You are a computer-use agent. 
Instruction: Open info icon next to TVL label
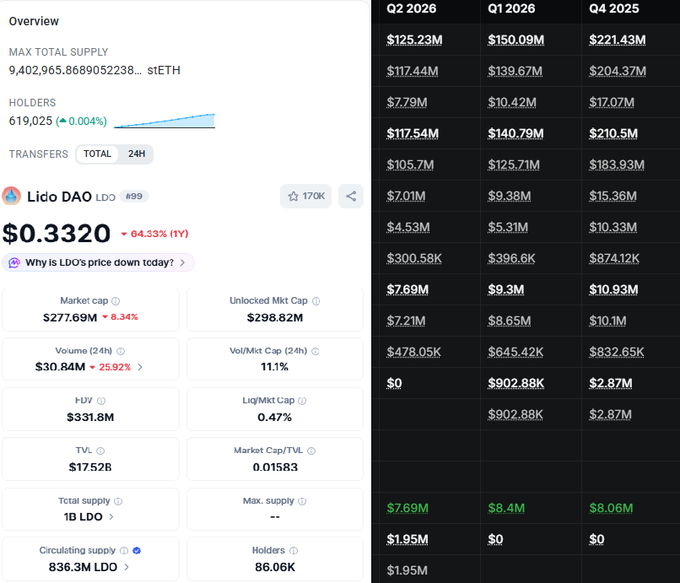[100, 451]
